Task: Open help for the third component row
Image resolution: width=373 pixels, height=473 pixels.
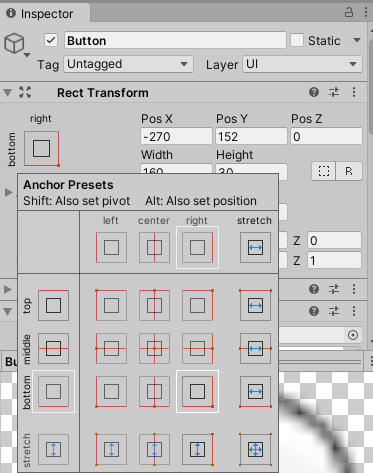Action: click(x=314, y=311)
